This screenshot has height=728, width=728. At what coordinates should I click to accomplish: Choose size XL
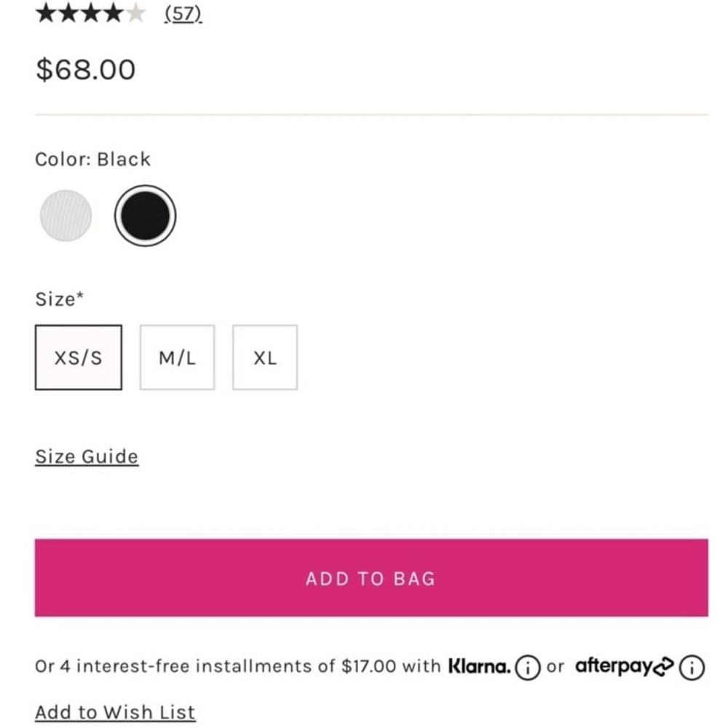(x=265, y=357)
